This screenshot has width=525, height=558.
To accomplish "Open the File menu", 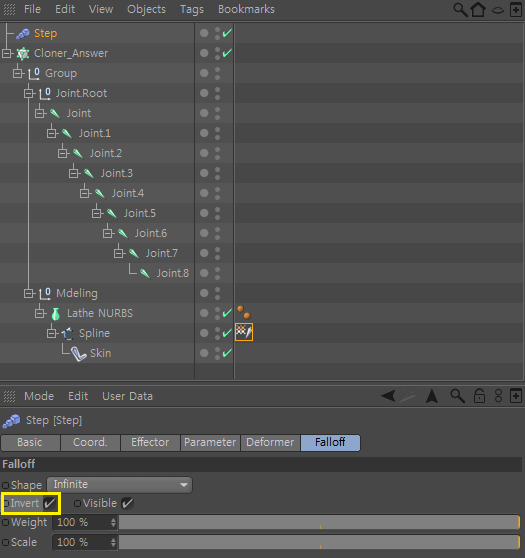I will [32, 9].
